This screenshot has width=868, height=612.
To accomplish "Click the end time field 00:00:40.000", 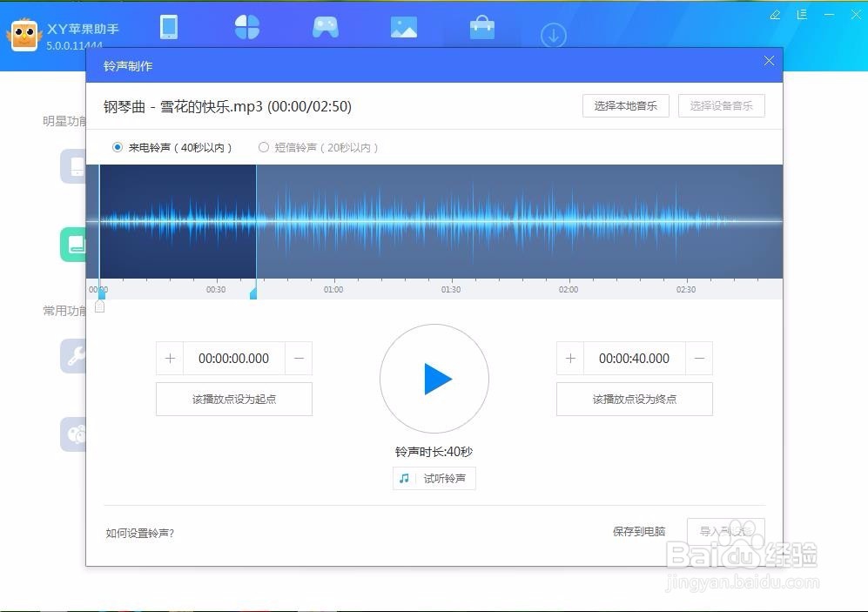I will point(635,359).
